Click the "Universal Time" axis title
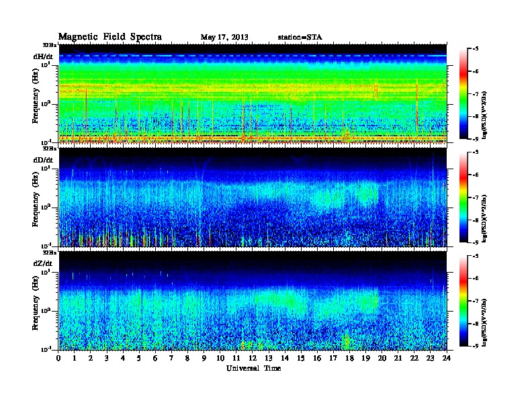 pos(253,368)
